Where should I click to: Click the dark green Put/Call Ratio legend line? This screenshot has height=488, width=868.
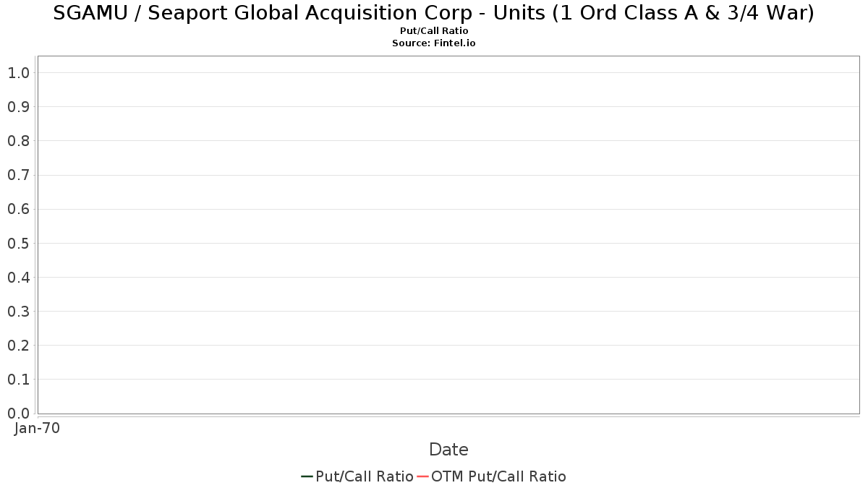(307, 476)
